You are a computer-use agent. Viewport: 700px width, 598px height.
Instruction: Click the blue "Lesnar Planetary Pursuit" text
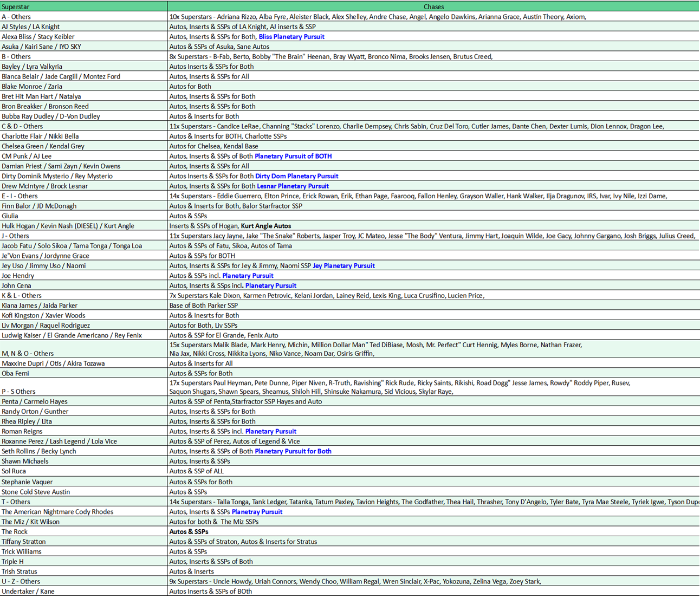coord(293,186)
